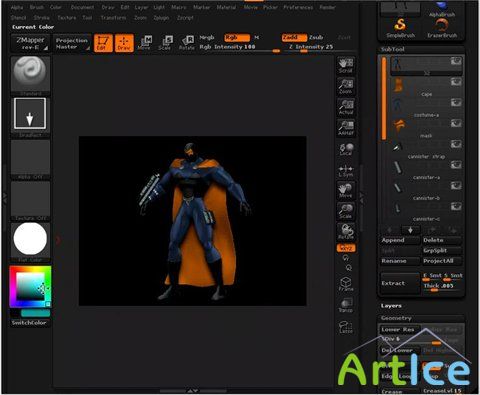Click the Actual size icon
The image size is (480, 395).
click(x=346, y=107)
